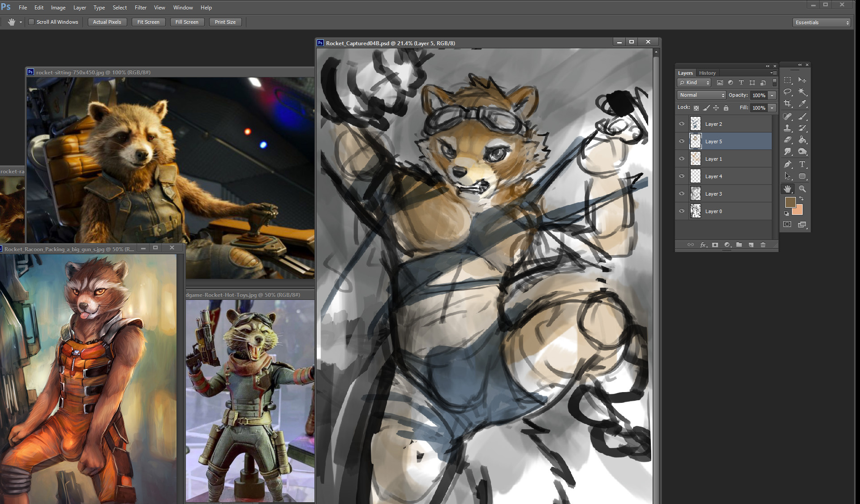Open the Opacity slider dropdown arrow

point(772,95)
